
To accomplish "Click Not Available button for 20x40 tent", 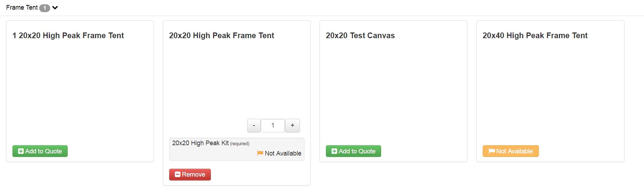I will (x=510, y=151).
